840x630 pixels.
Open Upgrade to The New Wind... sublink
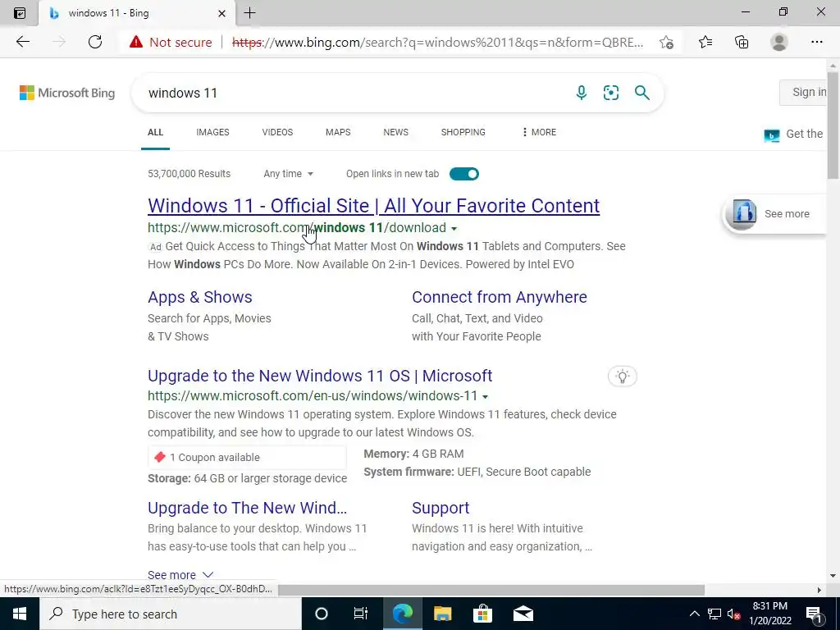pos(248,508)
